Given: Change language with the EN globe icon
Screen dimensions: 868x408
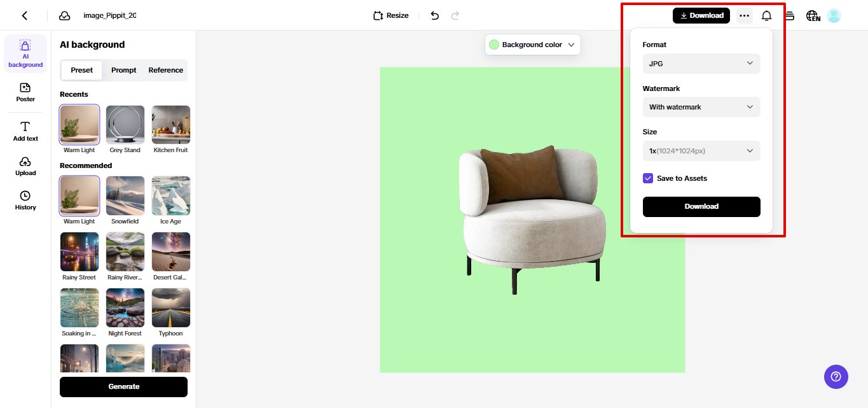Looking at the screenshot, I should click(813, 15).
